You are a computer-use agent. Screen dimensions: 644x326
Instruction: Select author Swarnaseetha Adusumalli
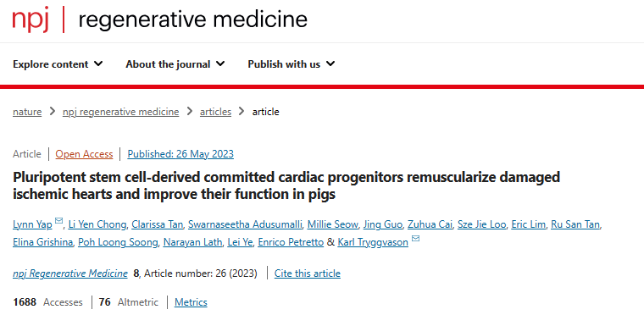(245, 224)
